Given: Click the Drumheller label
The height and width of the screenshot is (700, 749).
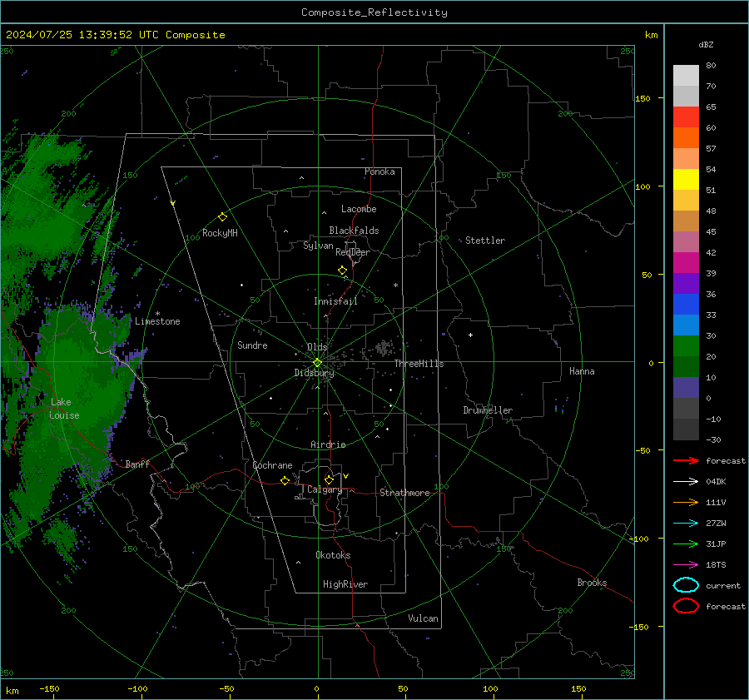Looking at the screenshot, I should pos(488,410).
